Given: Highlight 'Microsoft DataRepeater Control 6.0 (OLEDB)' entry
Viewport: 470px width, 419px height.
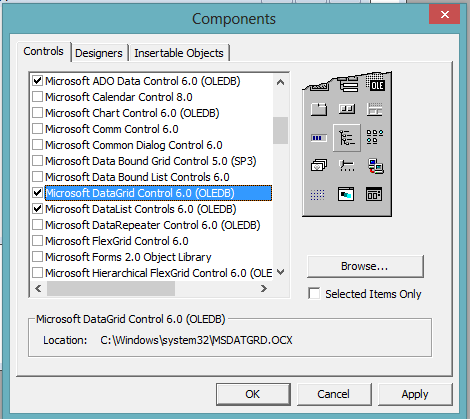Looking at the screenshot, I should tap(153, 225).
